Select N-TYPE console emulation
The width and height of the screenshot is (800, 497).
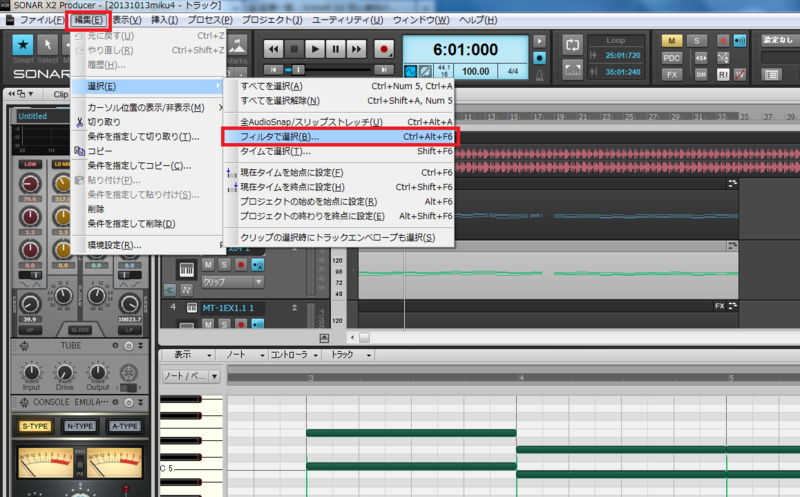coord(80,426)
